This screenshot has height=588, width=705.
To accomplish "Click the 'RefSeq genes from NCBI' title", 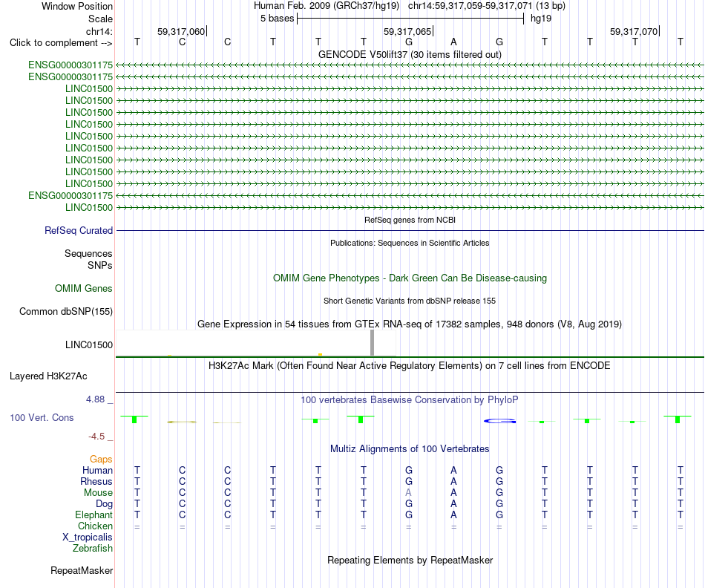I will click(410, 220).
